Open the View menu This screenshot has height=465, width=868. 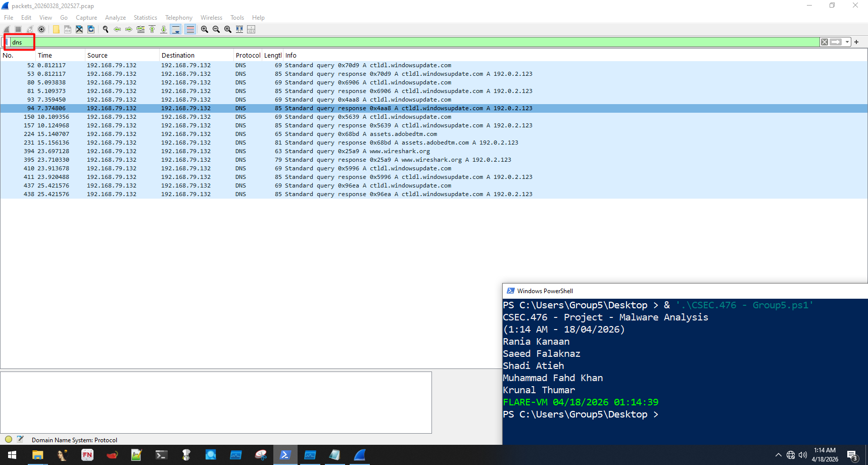tap(45, 18)
